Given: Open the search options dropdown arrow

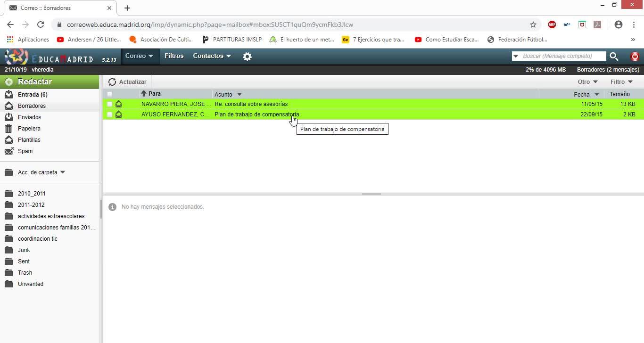Looking at the screenshot, I should point(516,57).
